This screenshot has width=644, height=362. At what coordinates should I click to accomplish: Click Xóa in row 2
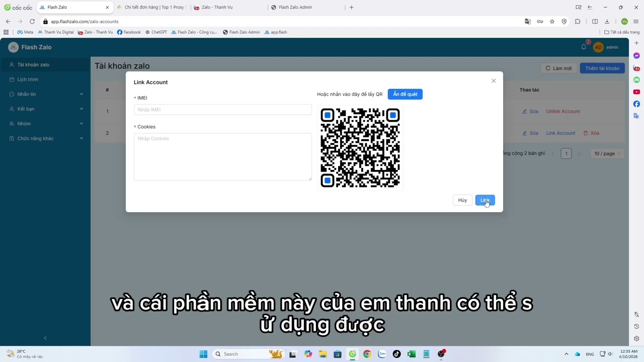[x=591, y=133]
